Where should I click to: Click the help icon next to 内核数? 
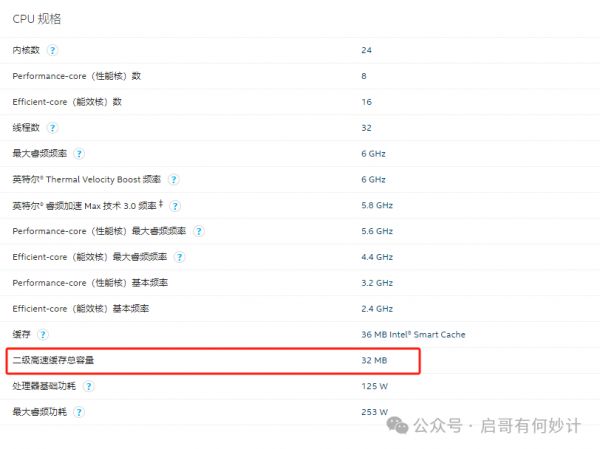pos(52,50)
